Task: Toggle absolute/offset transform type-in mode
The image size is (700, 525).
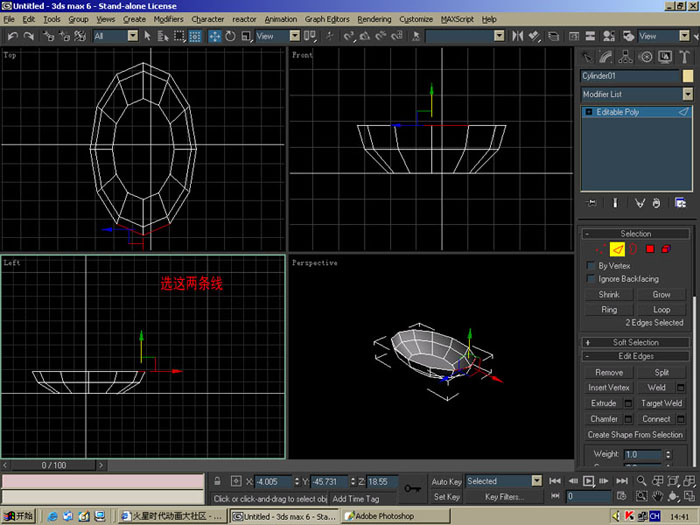Action: pos(236,481)
